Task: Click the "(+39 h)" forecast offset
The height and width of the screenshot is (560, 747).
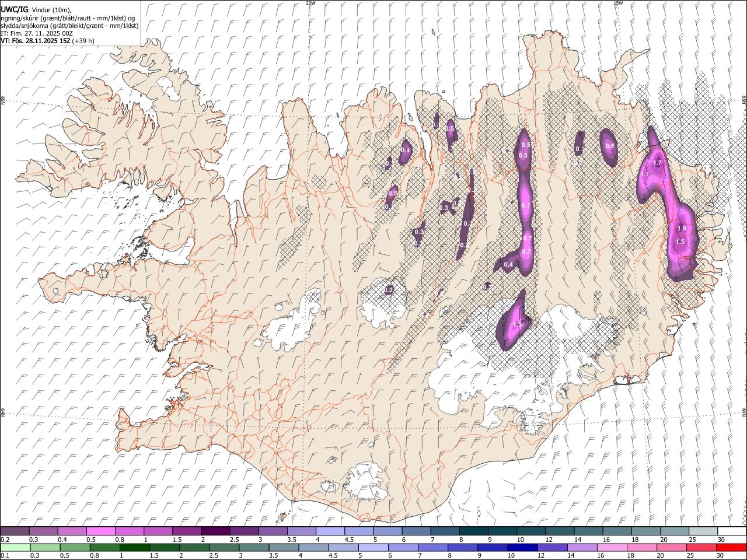Action: (83, 41)
